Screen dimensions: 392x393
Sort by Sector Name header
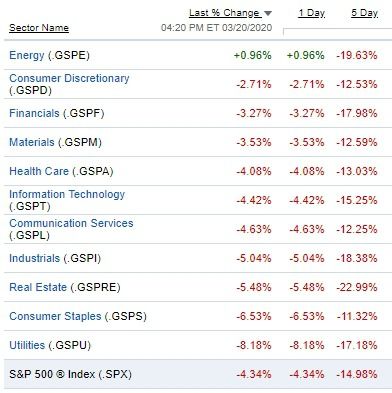coord(39,28)
